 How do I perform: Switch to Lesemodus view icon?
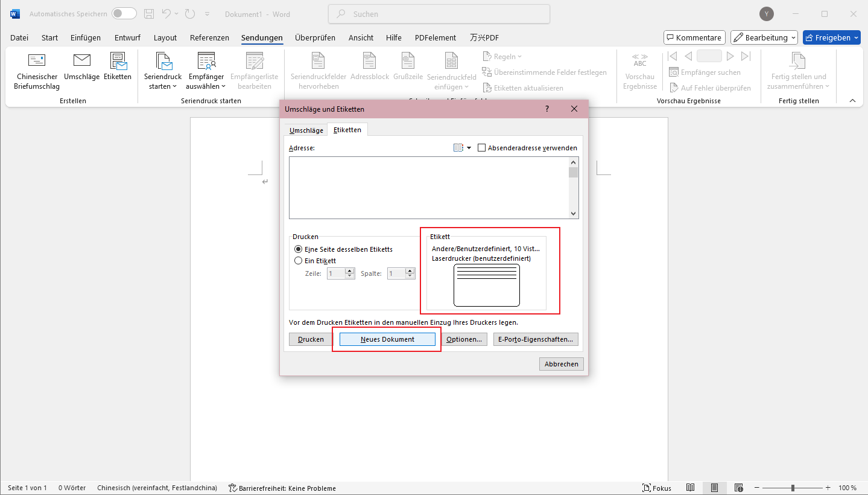pos(690,488)
